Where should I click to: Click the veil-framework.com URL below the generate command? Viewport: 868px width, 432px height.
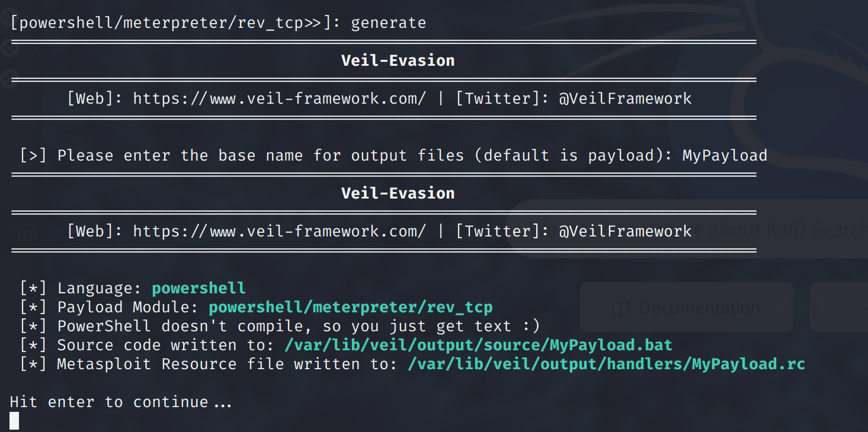click(279, 98)
